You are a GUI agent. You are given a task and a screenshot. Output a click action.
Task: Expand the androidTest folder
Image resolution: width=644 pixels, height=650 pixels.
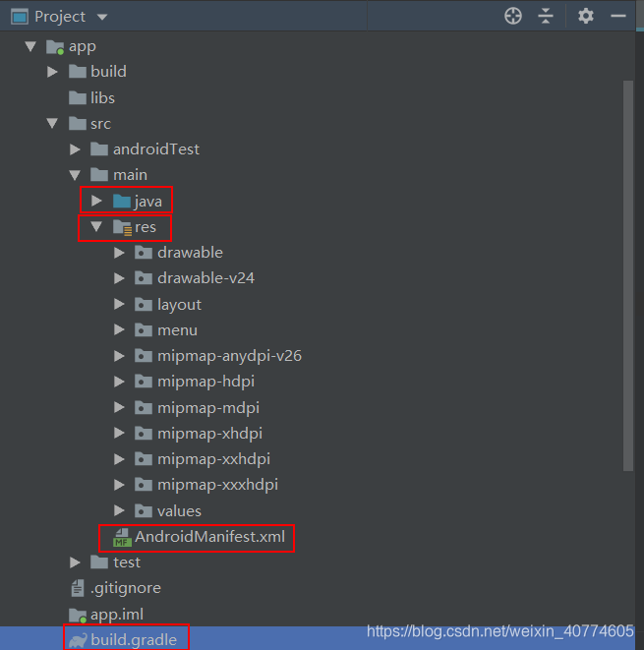[75, 149]
